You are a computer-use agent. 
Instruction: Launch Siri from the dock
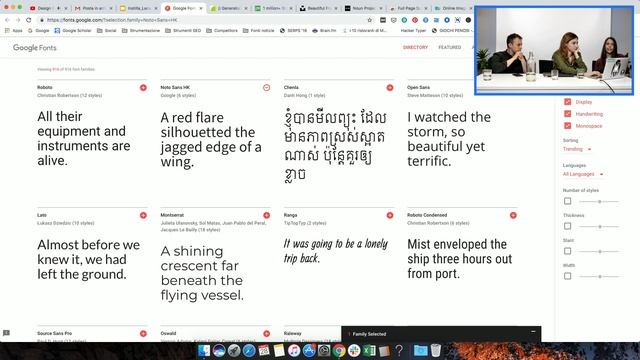[219, 350]
